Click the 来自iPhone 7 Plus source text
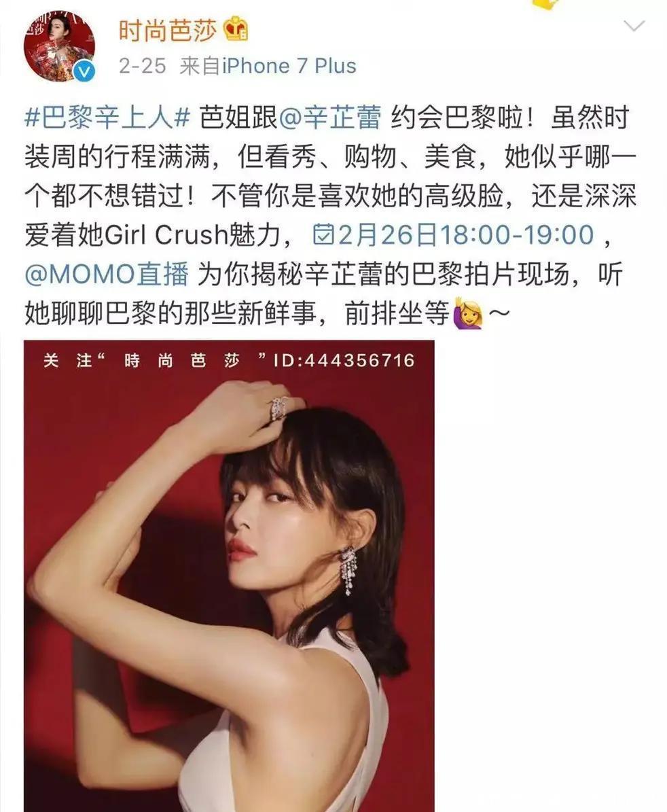Viewport: 667px width, 812px height. pos(268,67)
